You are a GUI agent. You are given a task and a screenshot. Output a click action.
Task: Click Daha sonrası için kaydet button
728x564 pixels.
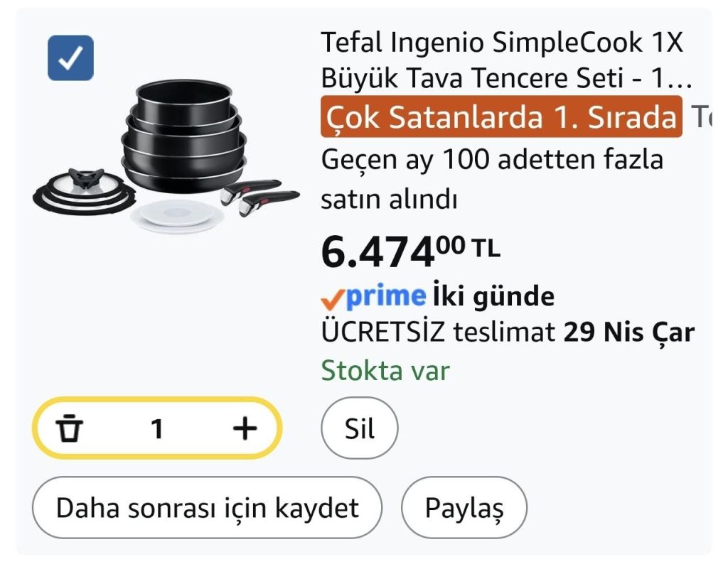(x=207, y=507)
